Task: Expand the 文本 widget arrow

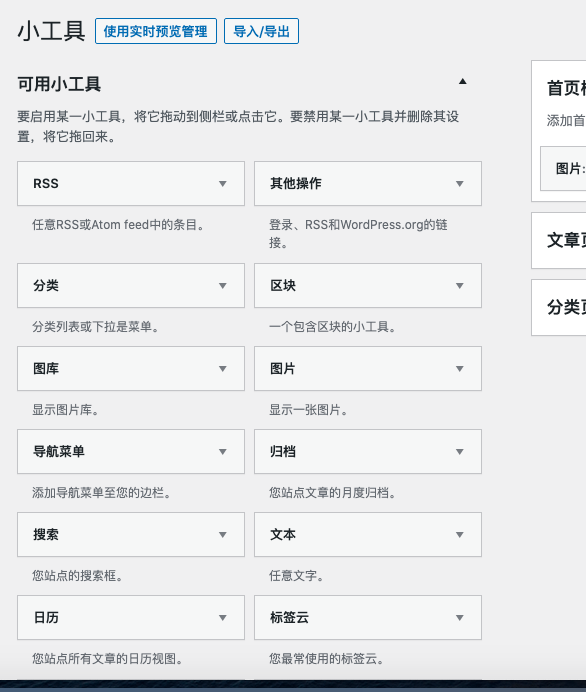Action: (x=460, y=535)
